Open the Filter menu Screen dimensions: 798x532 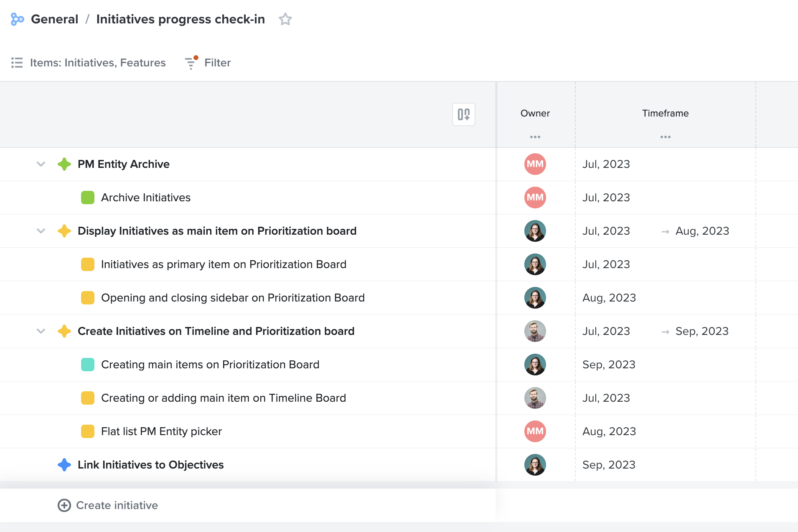pyautogui.click(x=217, y=63)
